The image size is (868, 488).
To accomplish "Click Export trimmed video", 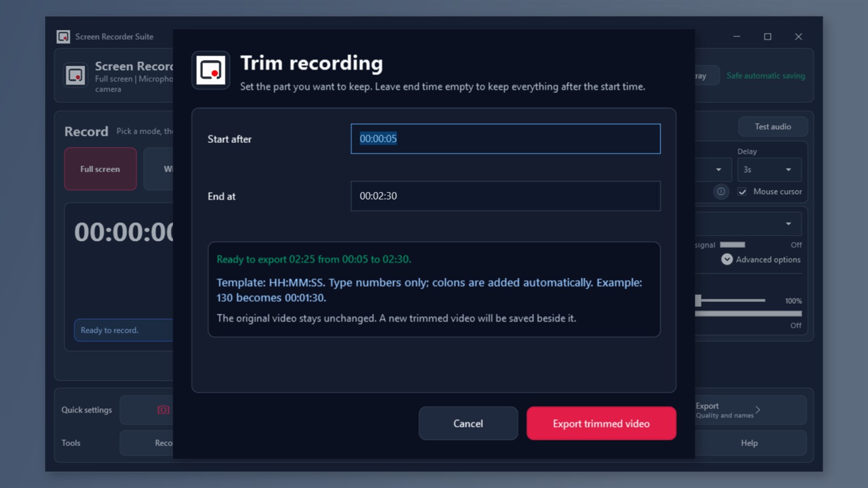I will point(601,423).
